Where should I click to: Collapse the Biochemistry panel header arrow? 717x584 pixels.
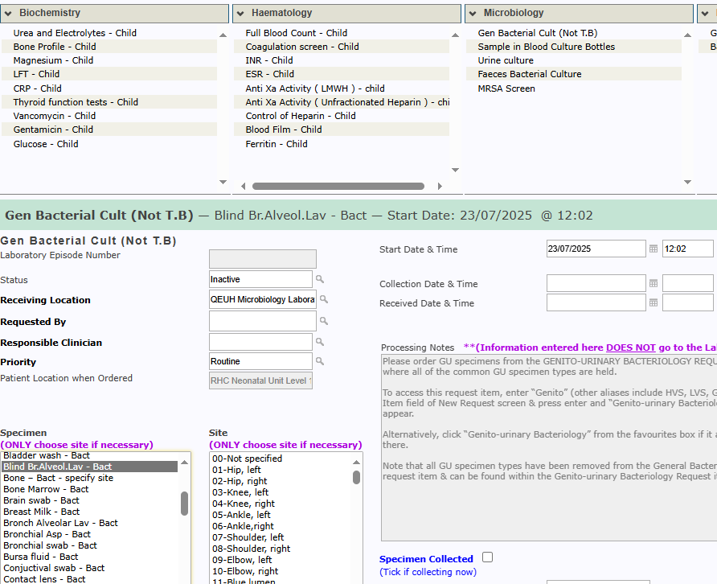pos(8,13)
